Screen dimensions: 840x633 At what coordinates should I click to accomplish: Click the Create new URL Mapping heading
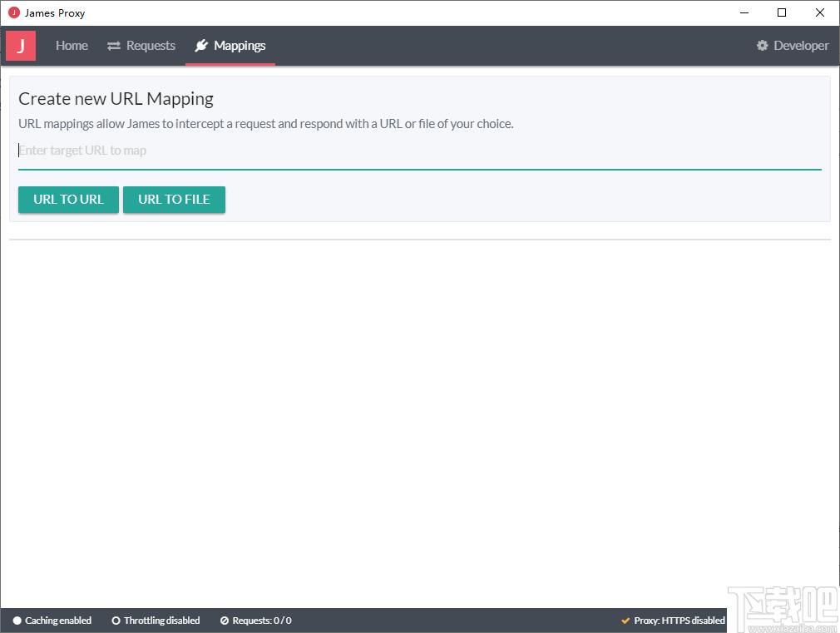point(116,99)
